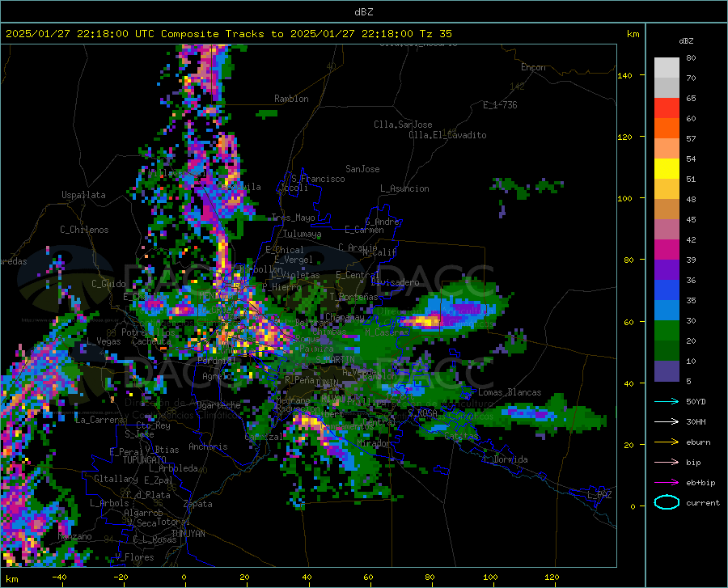Pick the red 60–65 dBZ swatch

click(x=667, y=108)
